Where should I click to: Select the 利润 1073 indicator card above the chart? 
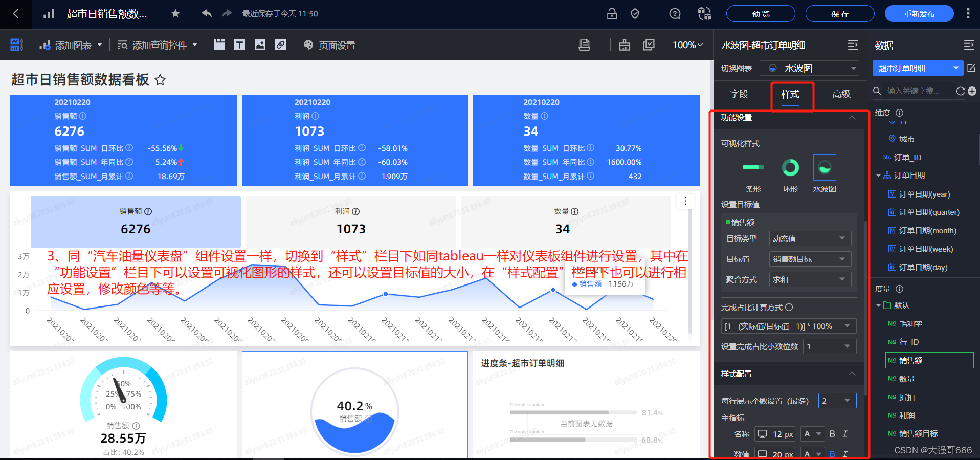coord(351,222)
